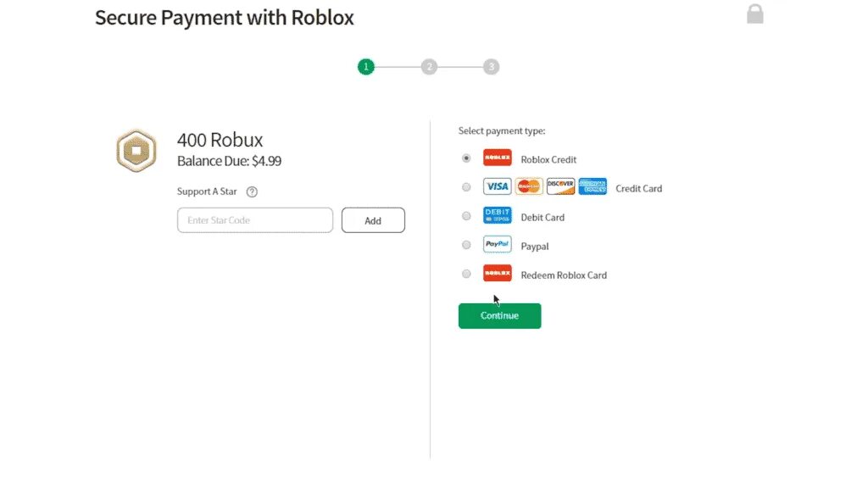Click step 2 progress indicator
The height and width of the screenshot is (488, 868).
pyautogui.click(x=429, y=67)
